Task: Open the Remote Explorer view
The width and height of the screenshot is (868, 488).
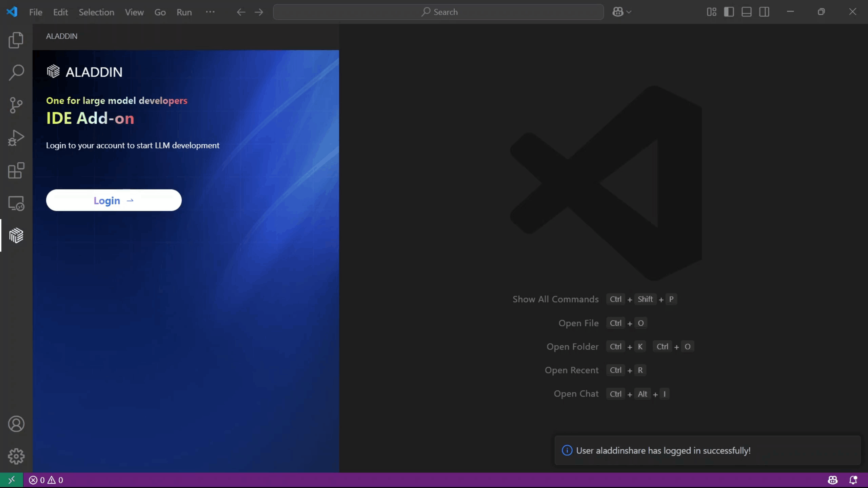Action: click(x=16, y=203)
